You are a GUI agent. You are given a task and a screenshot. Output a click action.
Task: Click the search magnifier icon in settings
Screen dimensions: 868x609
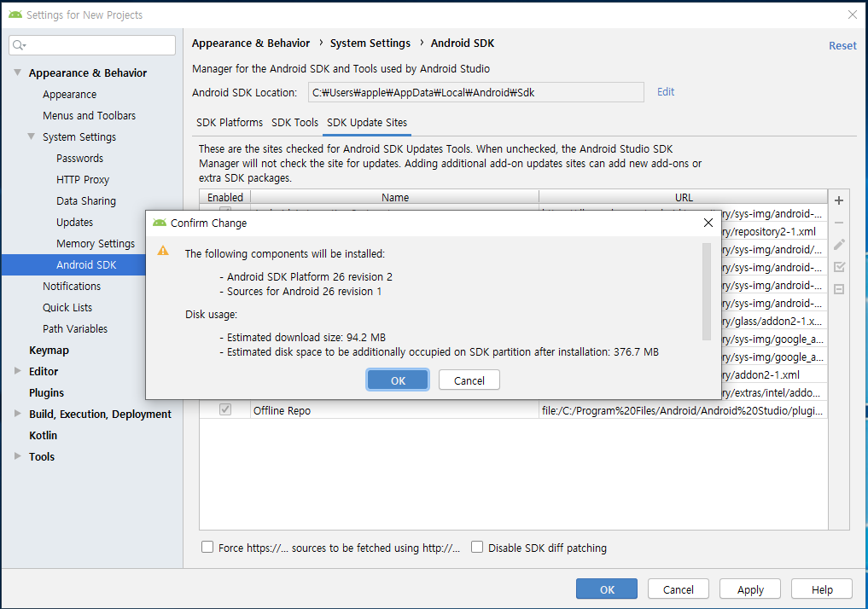point(19,45)
